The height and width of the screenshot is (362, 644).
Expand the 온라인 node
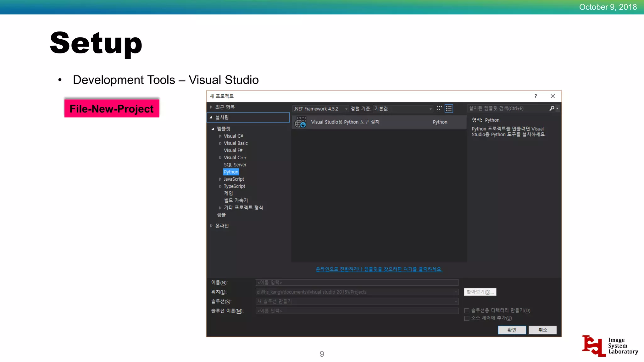[x=211, y=226]
